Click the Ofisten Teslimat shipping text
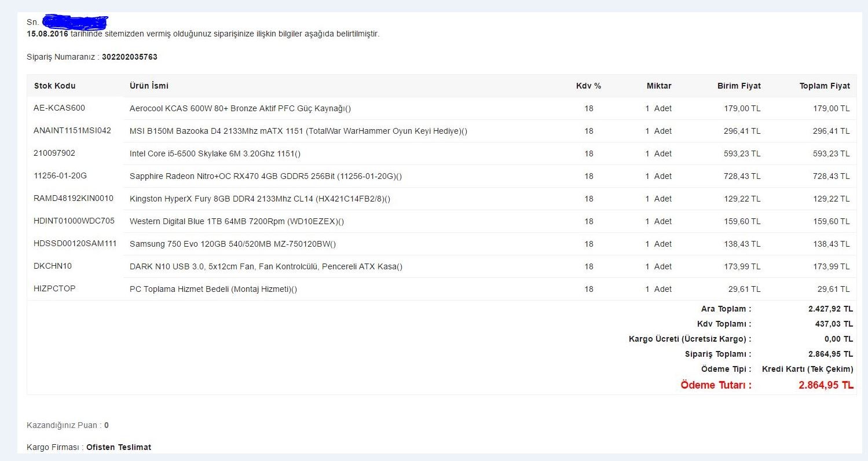868x461 pixels. click(119, 447)
